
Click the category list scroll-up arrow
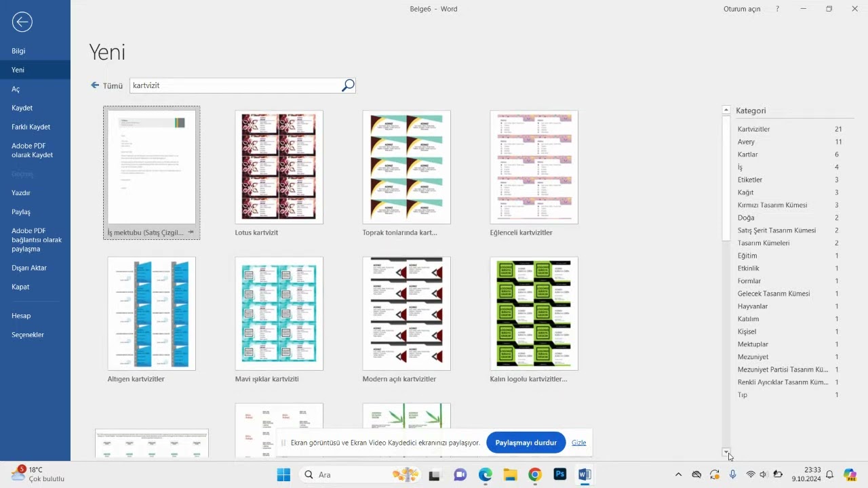[x=726, y=110]
